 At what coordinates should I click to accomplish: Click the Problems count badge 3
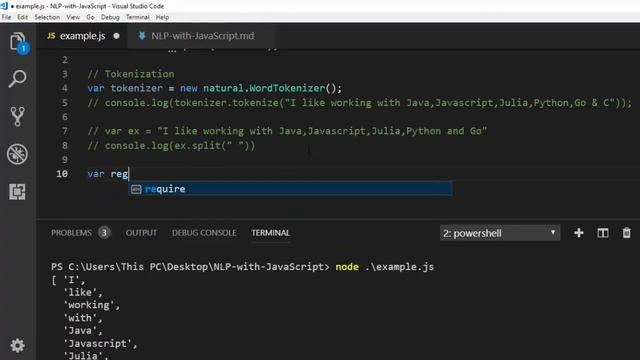pyautogui.click(x=104, y=233)
